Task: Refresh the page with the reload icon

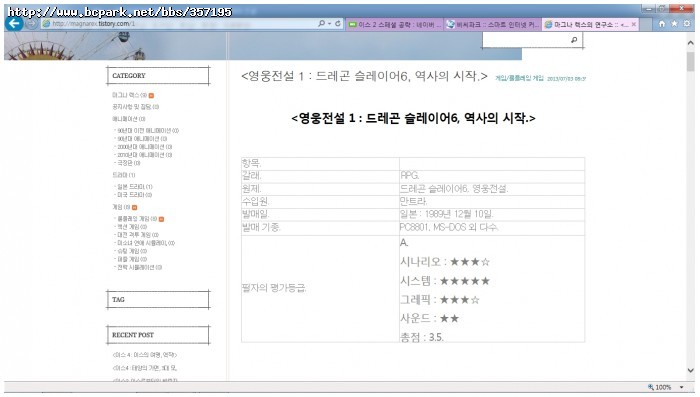Action: tap(338, 23)
